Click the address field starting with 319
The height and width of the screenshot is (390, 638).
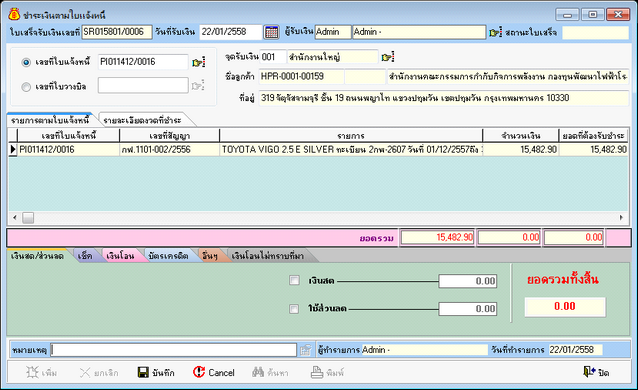point(444,98)
